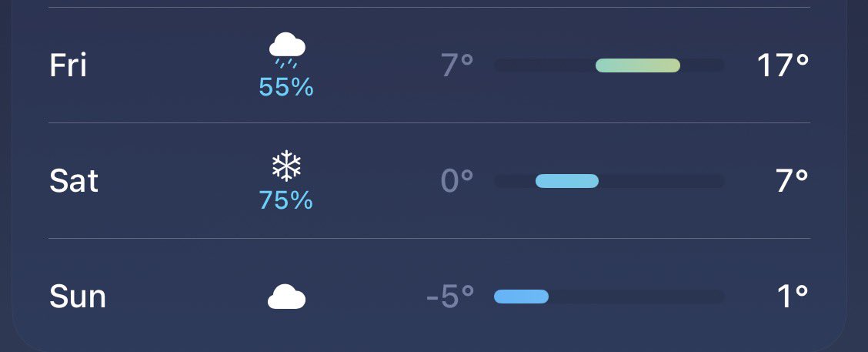The width and height of the screenshot is (868, 352).
Task: Click Sunday's blue temperature range bar
Action: click(x=521, y=297)
